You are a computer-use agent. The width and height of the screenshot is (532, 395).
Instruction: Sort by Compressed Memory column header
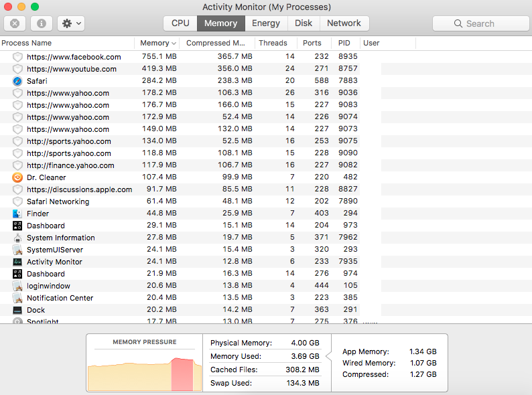216,43
